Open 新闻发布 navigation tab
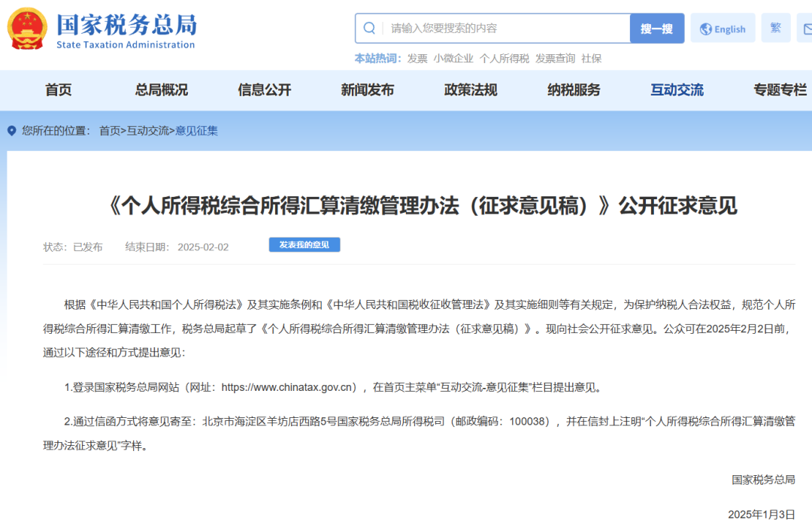This screenshot has width=812, height=530. (368, 90)
